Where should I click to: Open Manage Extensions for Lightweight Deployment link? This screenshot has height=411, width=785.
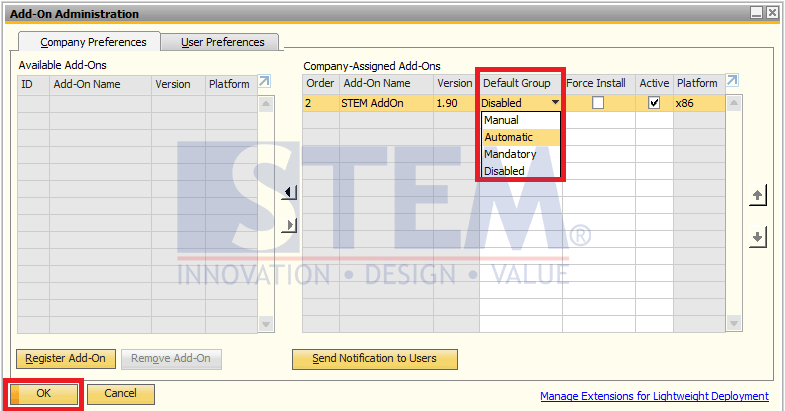click(654, 396)
